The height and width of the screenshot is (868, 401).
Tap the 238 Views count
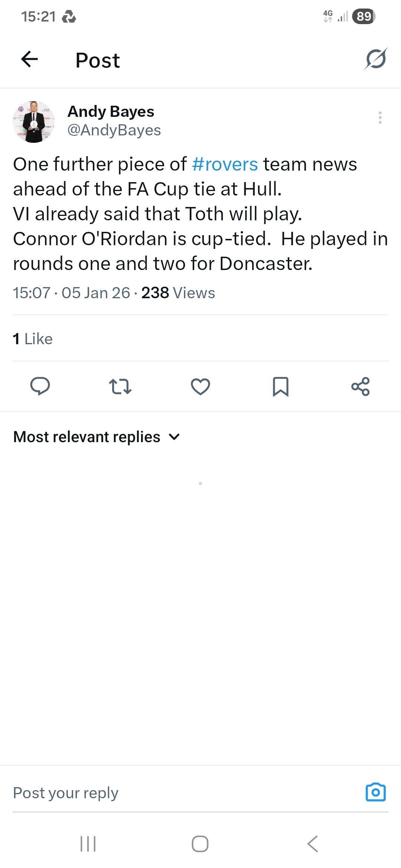click(178, 293)
